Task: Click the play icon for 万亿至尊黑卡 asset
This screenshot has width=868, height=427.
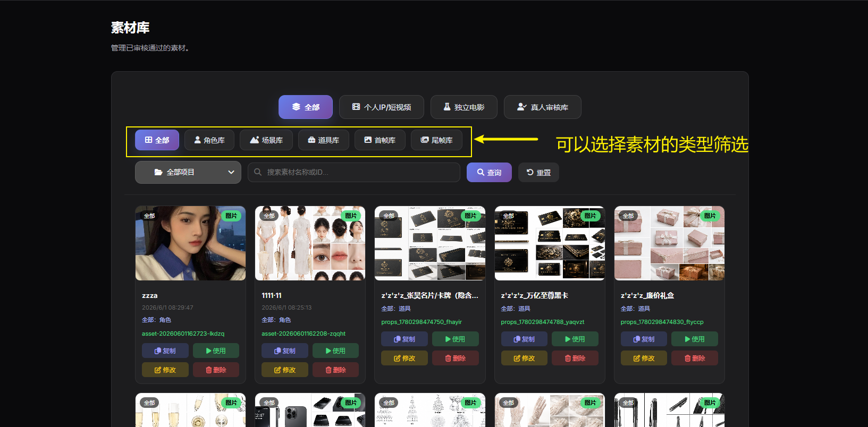Action: [x=568, y=339]
